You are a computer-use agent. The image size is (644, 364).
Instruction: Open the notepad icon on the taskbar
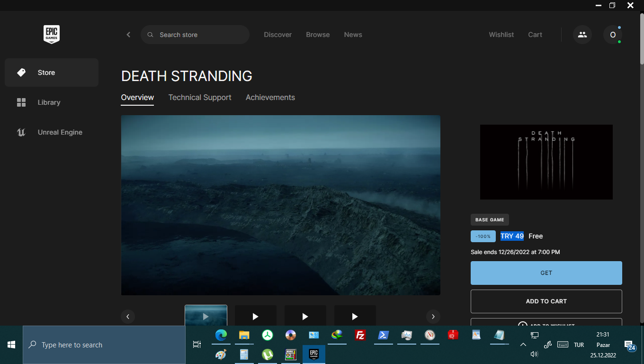click(x=500, y=336)
